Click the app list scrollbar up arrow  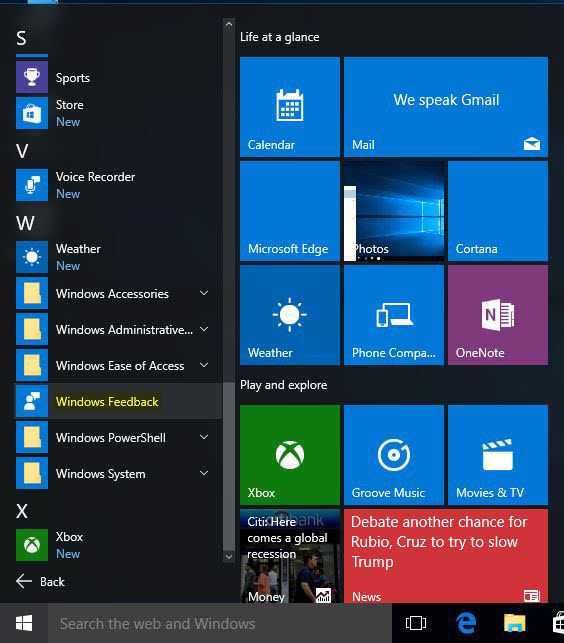click(229, 25)
